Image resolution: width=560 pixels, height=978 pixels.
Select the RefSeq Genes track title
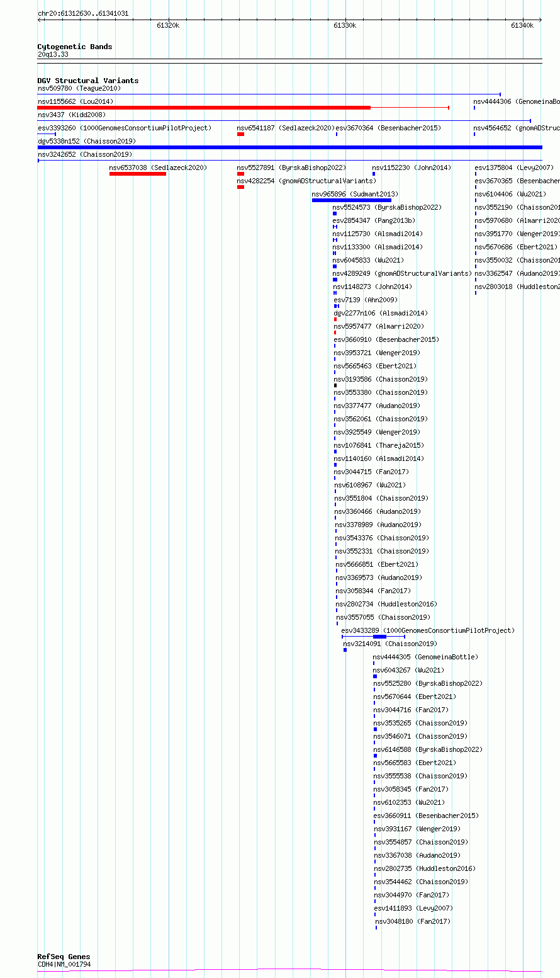tap(64, 957)
